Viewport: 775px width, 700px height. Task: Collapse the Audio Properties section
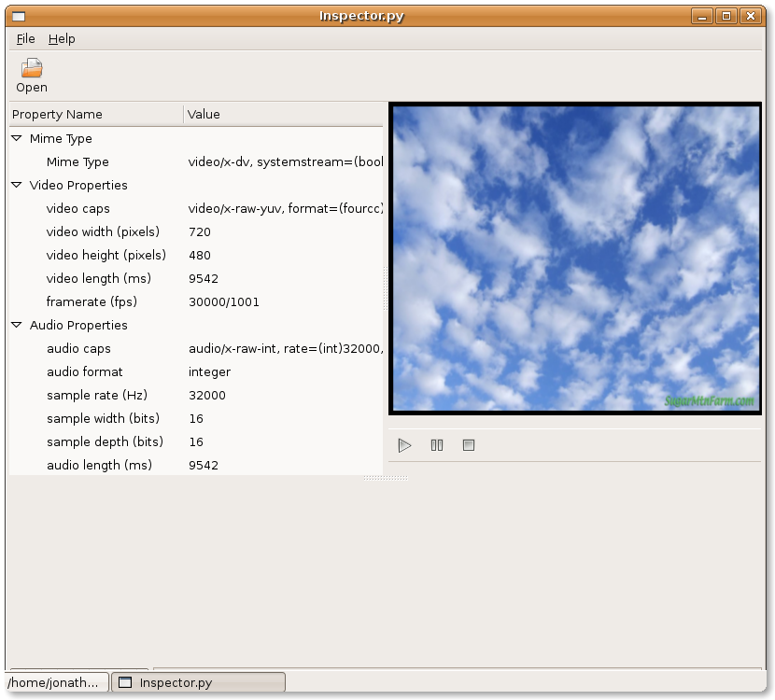(x=17, y=325)
